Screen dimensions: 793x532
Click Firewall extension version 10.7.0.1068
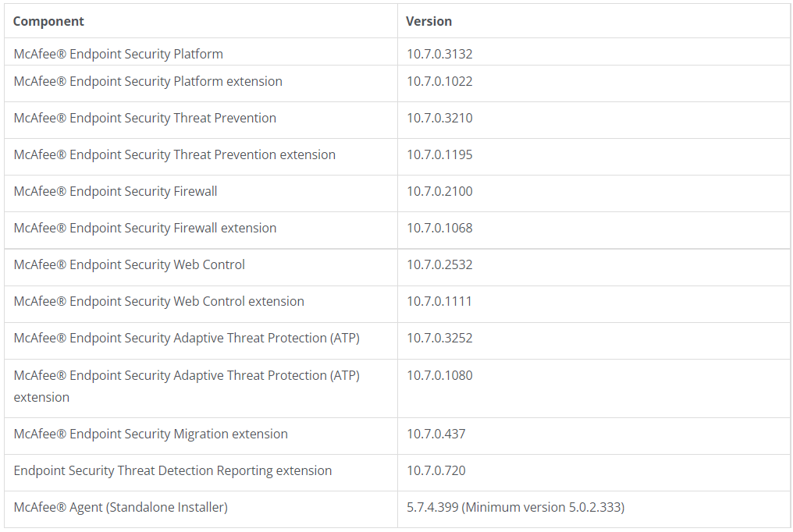pos(439,228)
